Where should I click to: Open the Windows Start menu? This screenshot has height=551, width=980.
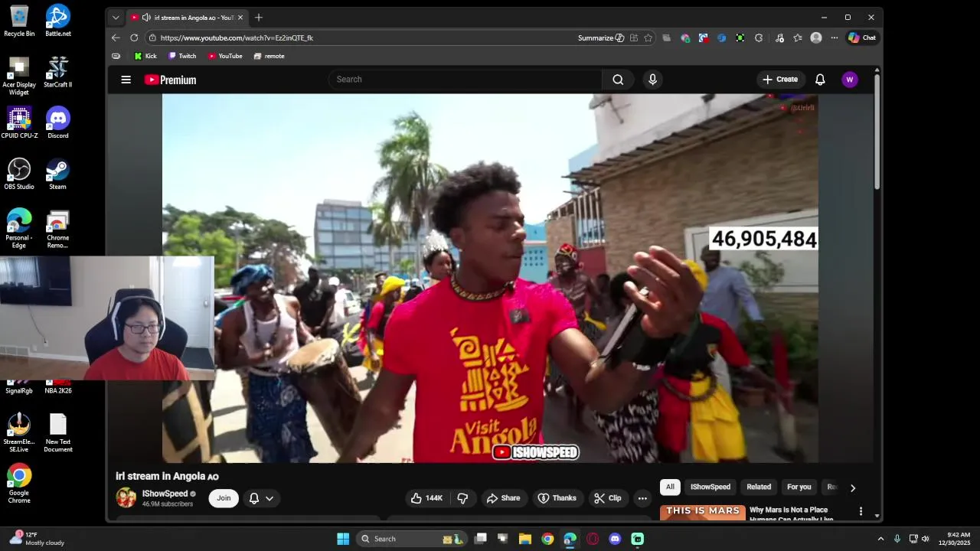(343, 539)
